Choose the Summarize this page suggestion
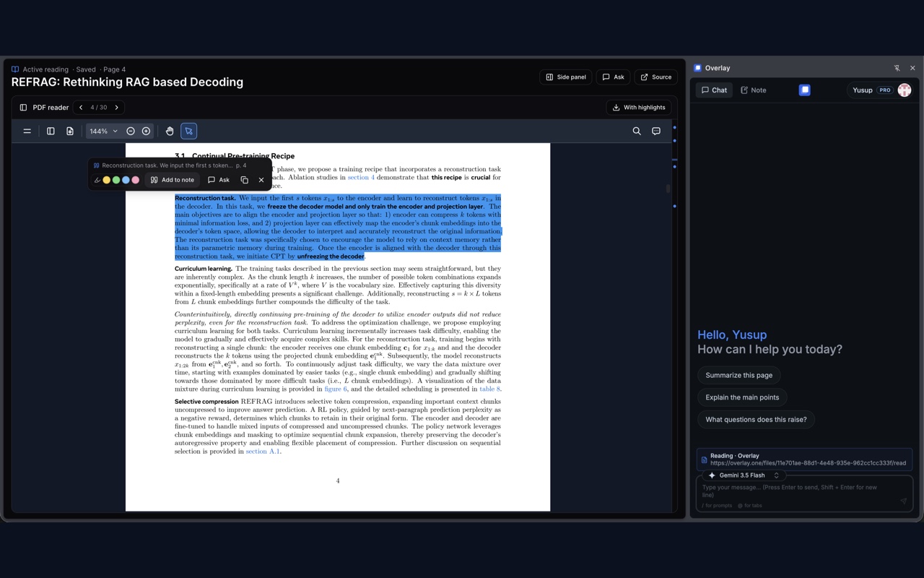 [x=739, y=376]
